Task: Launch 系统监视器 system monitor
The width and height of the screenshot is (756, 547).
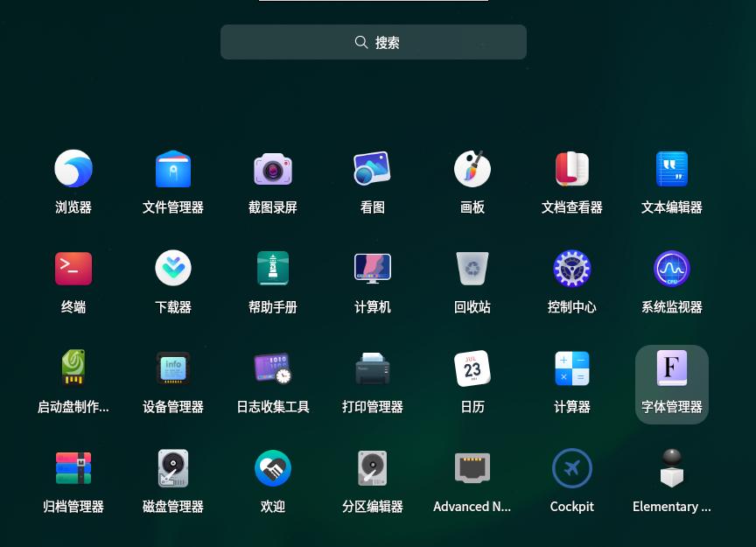Action: tap(672, 269)
